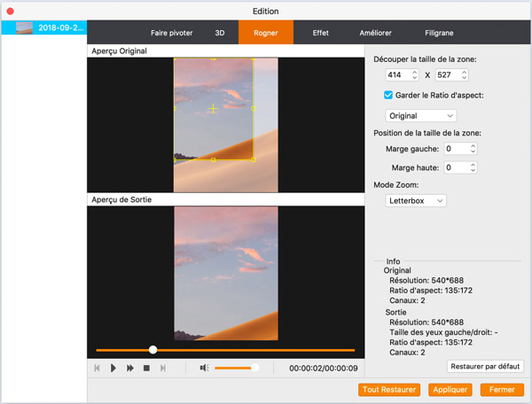Decrease Marge gauche value
This screenshot has height=404, width=532.
coord(473,151)
